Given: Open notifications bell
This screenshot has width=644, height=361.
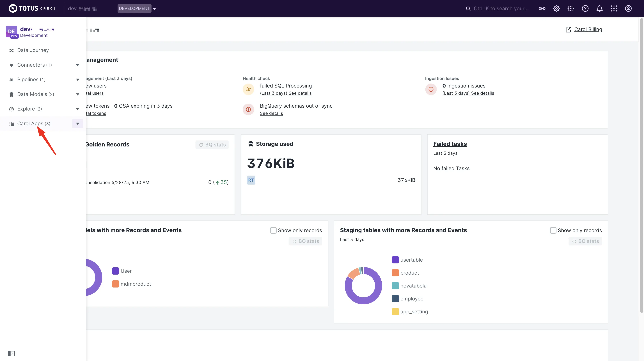Looking at the screenshot, I should pyautogui.click(x=599, y=8).
